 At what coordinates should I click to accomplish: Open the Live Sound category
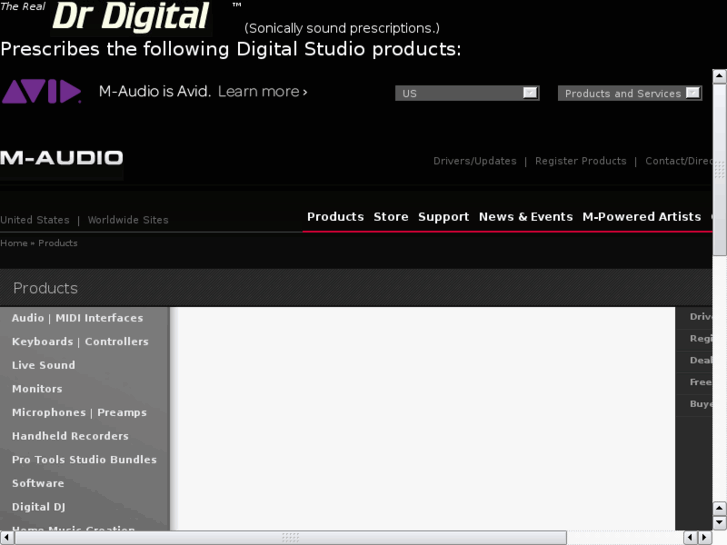[x=44, y=365]
